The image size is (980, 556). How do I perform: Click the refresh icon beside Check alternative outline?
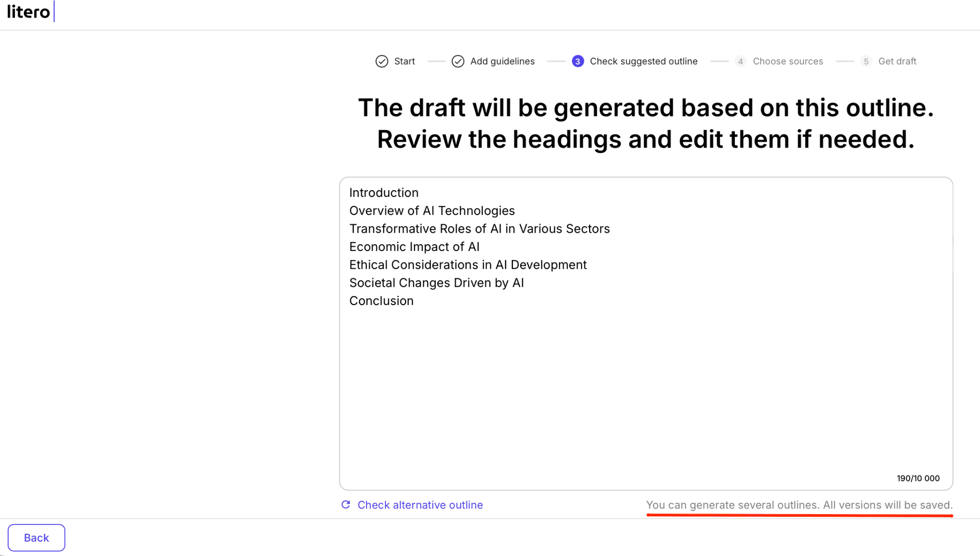pos(345,505)
